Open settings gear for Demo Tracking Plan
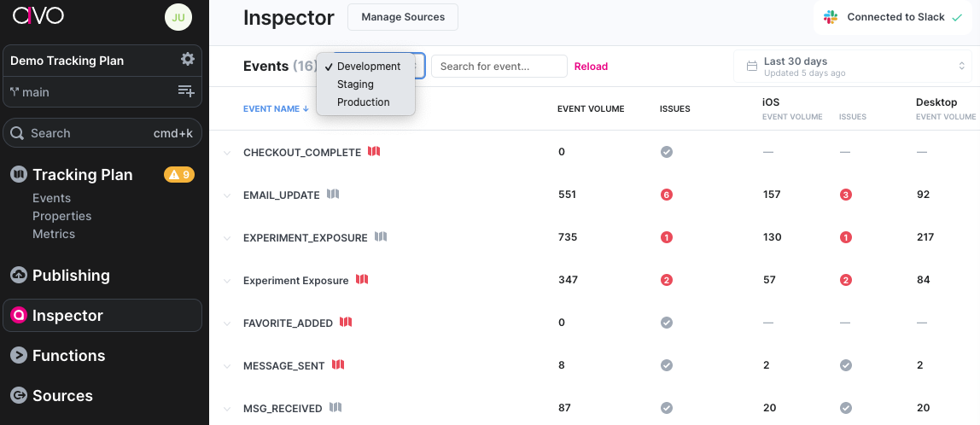Image resolution: width=980 pixels, height=425 pixels. pyautogui.click(x=187, y=60)
